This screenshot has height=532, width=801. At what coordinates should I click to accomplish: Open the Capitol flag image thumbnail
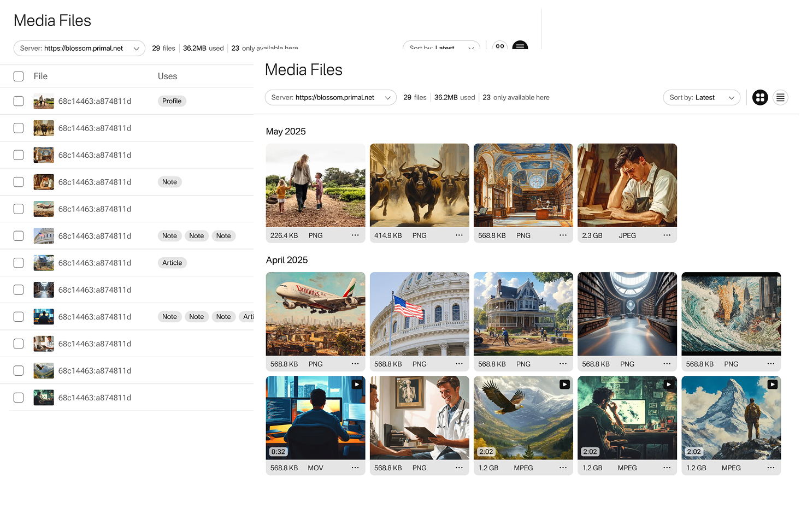[419, 314]
